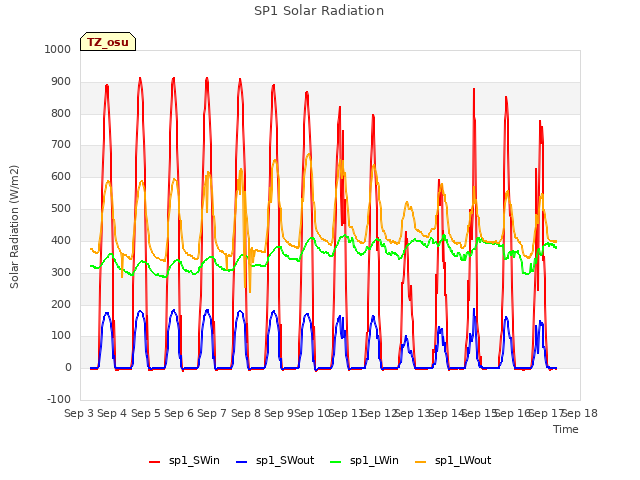Click the SP1 Solar Radiation chart title
The width and height of the screenshot is (640, 480).
tap(319, 11)
